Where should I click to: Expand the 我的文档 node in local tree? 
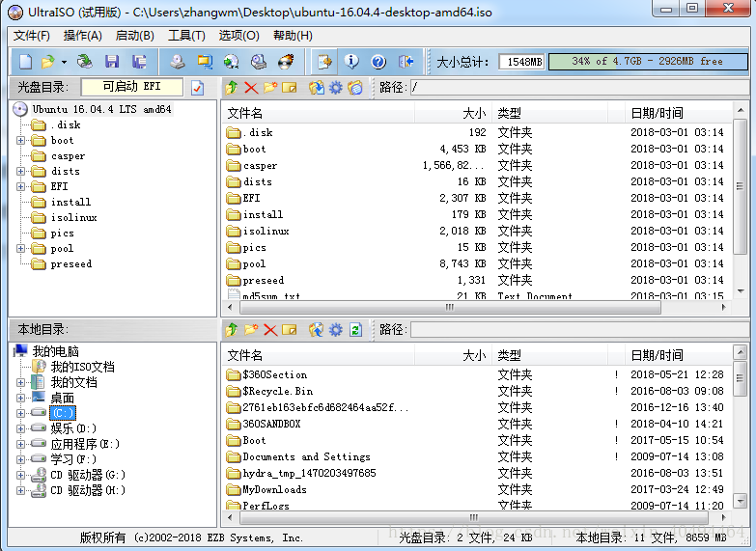(x=20, y=382)
